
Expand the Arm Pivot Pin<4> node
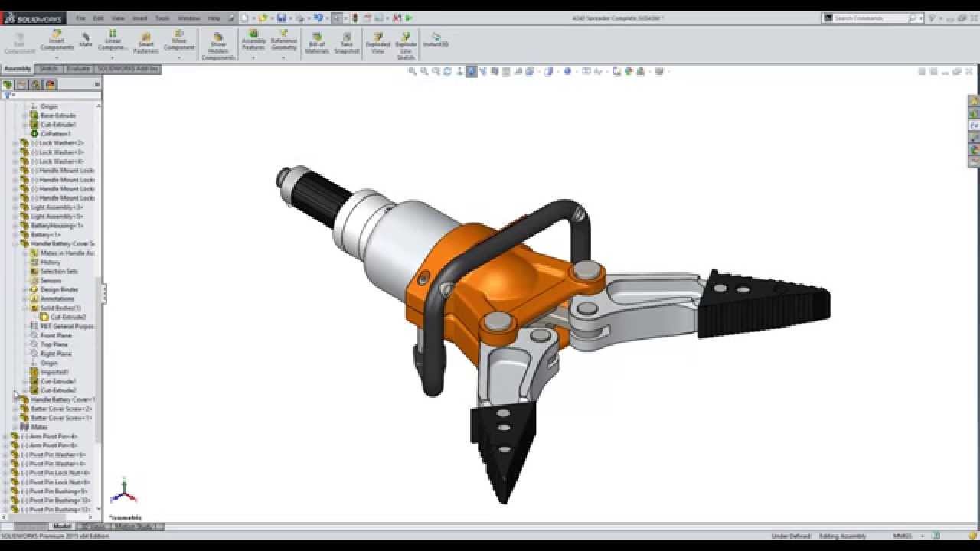[x=6, y=436]
